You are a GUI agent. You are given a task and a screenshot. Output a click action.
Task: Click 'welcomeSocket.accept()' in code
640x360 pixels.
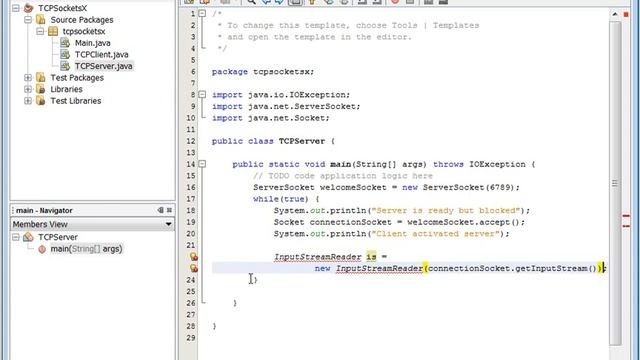tap(463, 222)
